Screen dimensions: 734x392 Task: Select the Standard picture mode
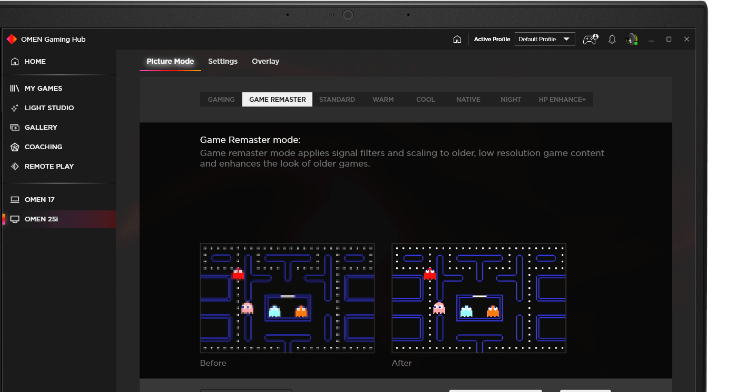(337, 100)
